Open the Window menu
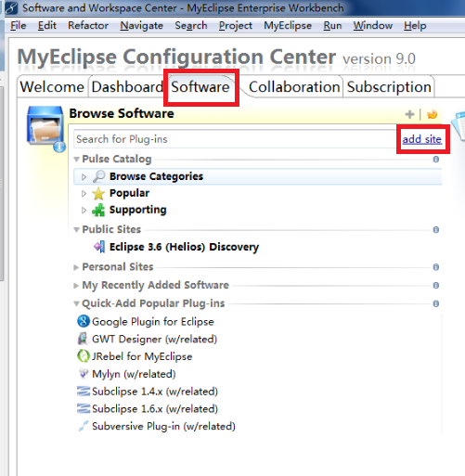 click(373, 25)
